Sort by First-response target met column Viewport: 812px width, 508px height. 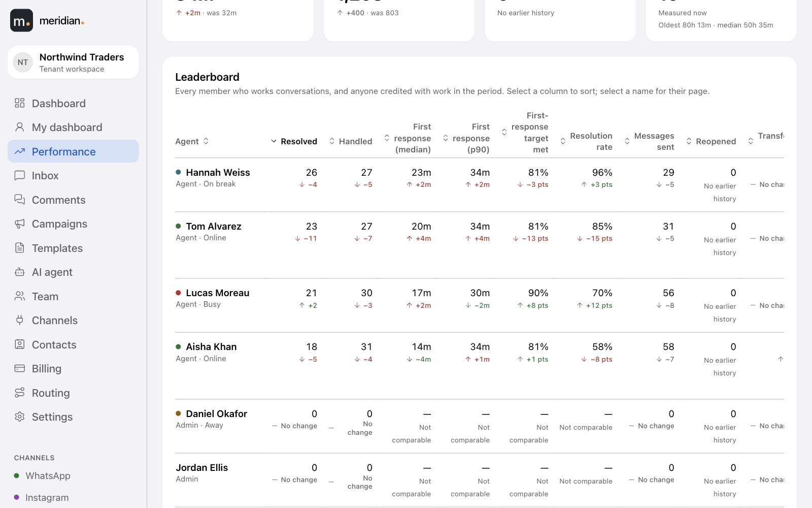coord(525,133)
